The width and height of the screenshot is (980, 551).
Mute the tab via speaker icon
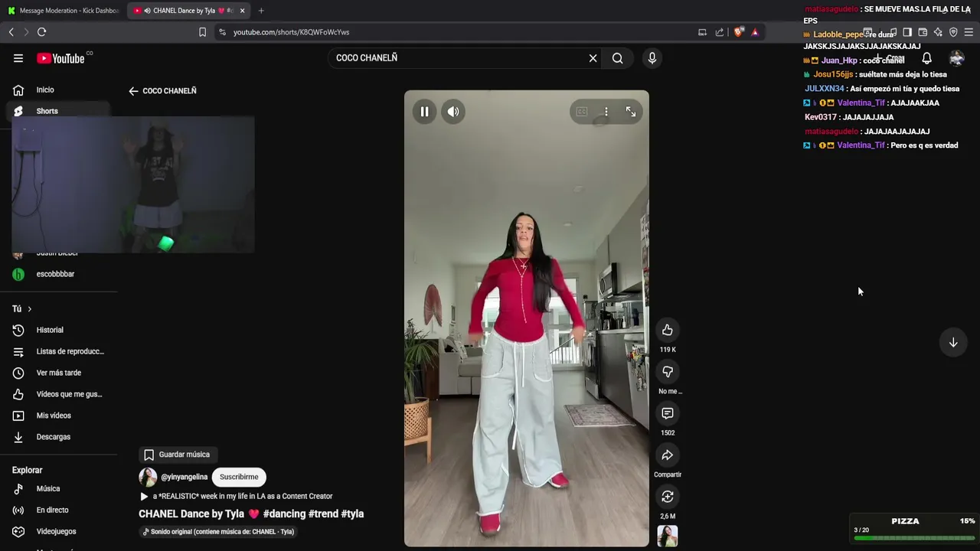coord(147,11)
